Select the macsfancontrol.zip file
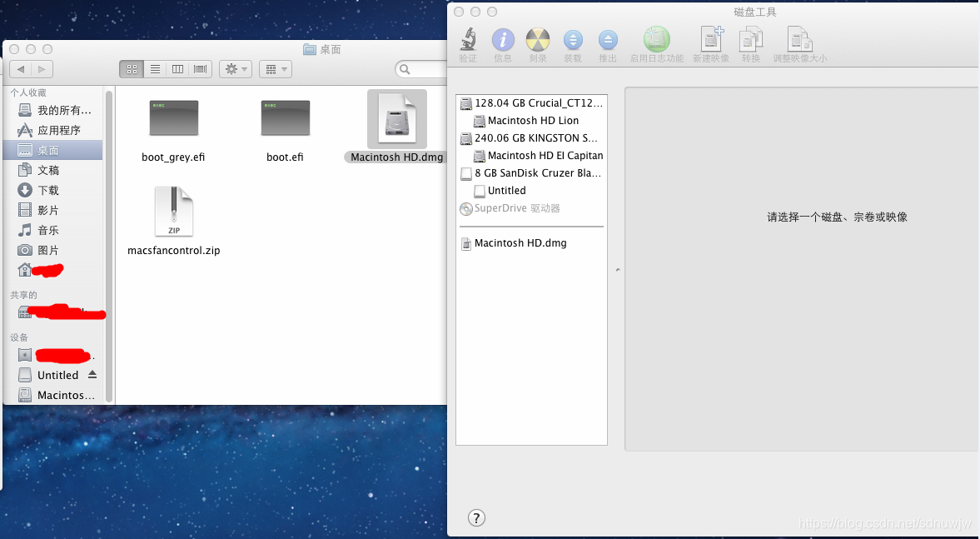The width and height of the screenshot is (980, 539). pyautogui.click(x=174, y=222)
